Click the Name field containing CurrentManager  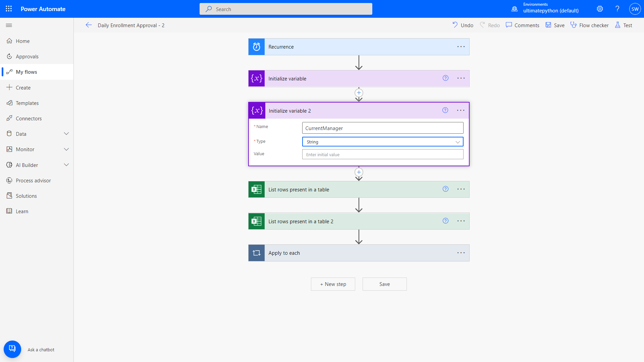383,128
